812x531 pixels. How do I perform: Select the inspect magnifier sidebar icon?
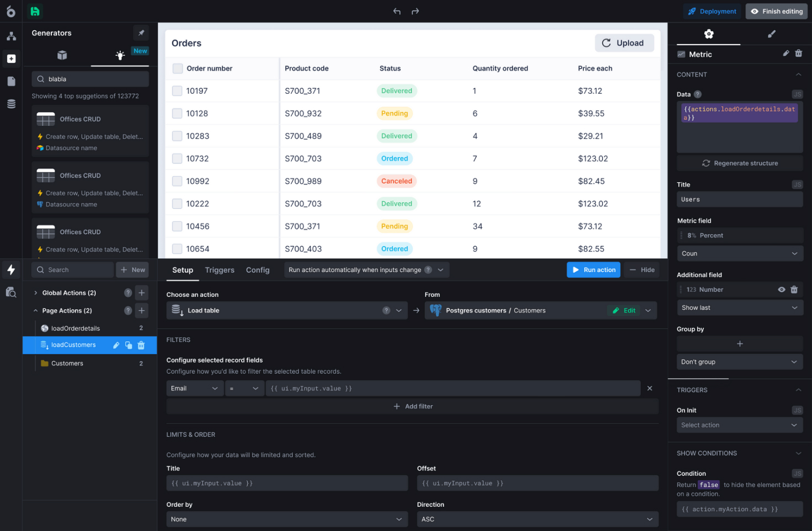click(11, 292)
